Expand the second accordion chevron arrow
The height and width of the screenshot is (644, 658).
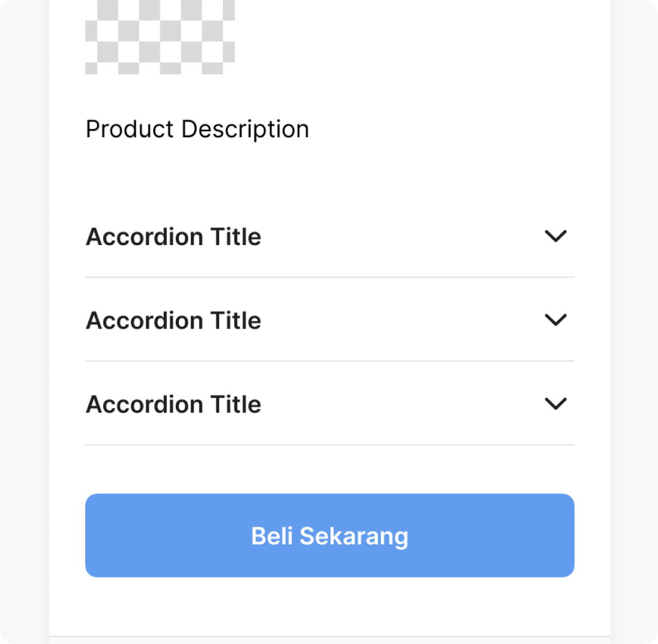(x=555, y=320)
